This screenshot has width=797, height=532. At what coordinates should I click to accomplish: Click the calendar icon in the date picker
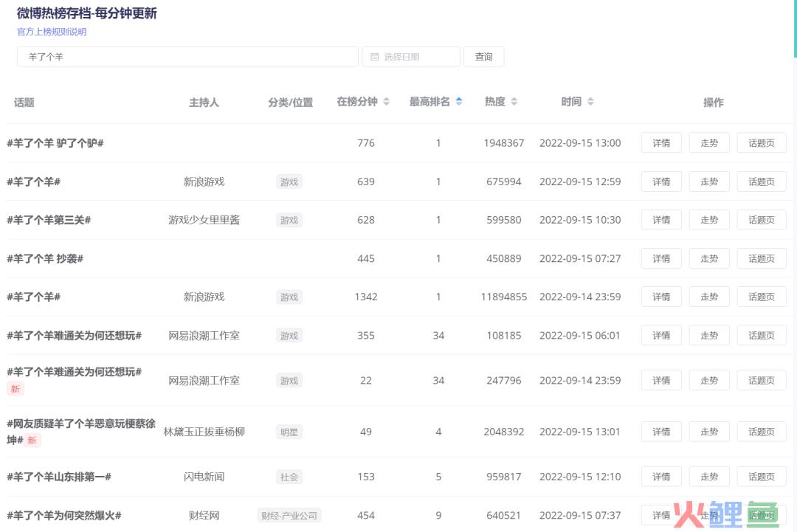coord(375,57)
